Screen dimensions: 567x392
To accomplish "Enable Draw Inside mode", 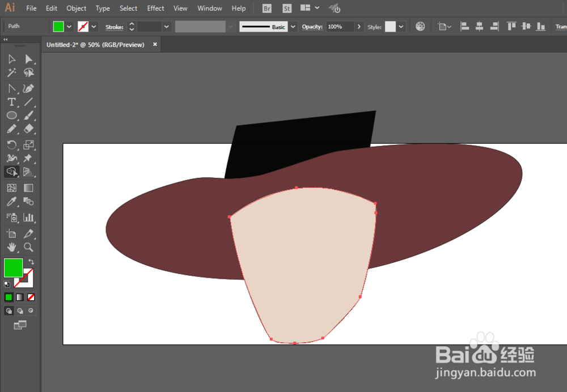I will click(31, 310).
